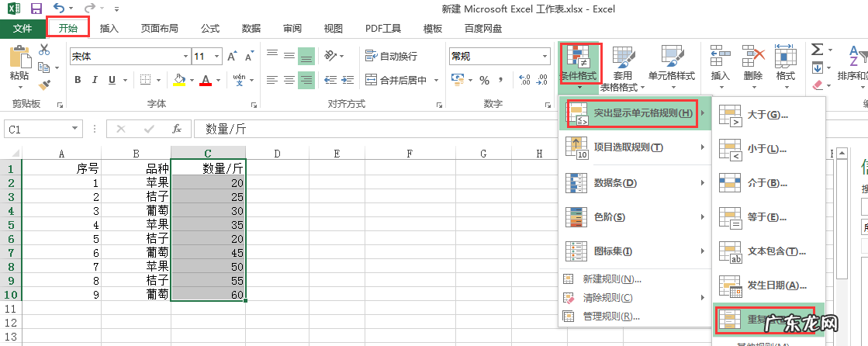Open the 插入 ribbon tab
The image size is (868, 346).
109,29
